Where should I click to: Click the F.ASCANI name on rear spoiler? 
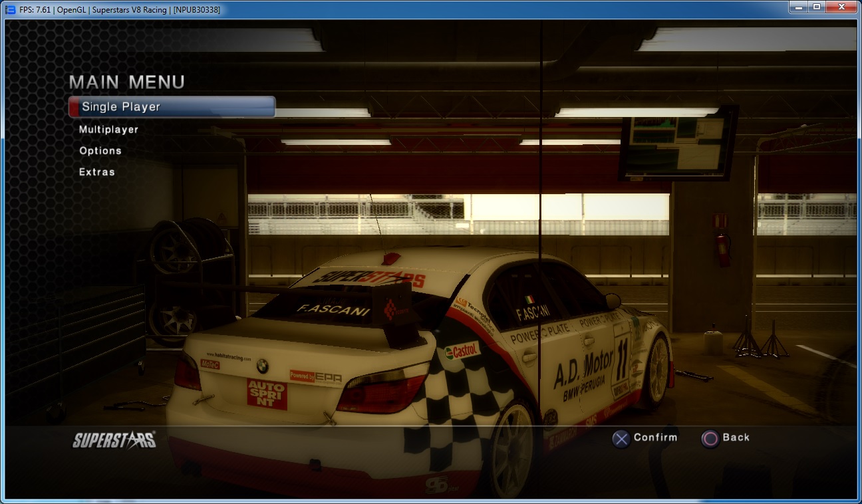coord(324,309)
